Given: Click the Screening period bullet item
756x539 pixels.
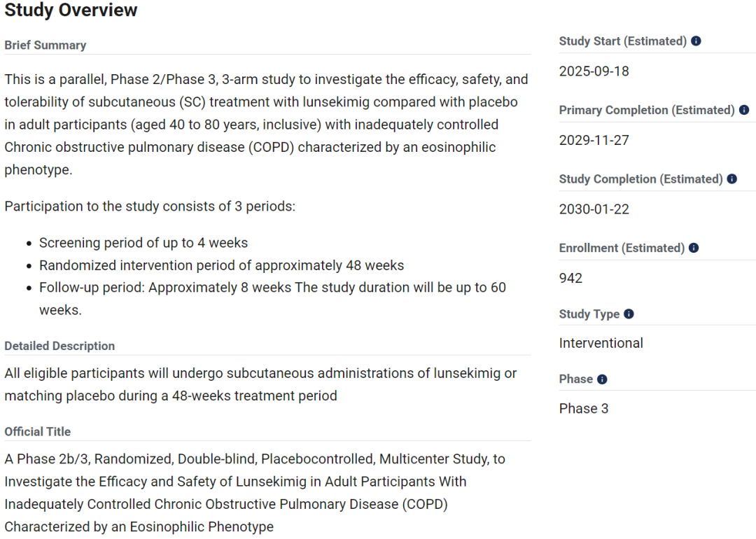Looking at the screenshot, I should [x=143, y=243].
